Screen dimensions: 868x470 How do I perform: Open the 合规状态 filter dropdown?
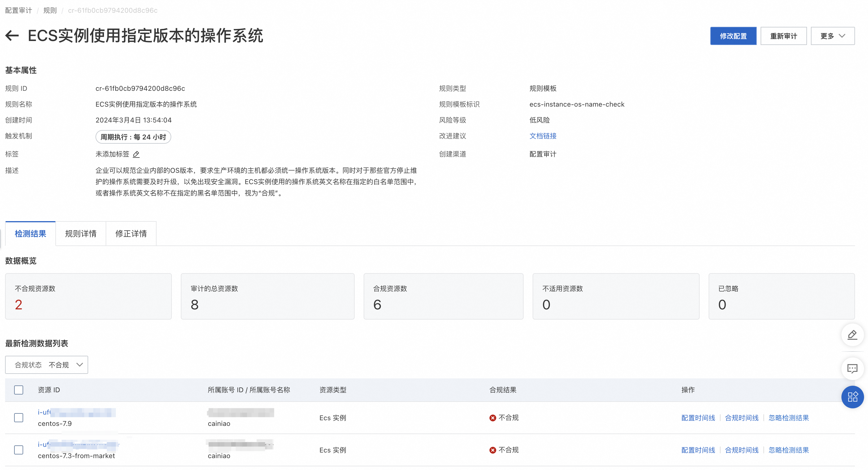click(47, 365)
